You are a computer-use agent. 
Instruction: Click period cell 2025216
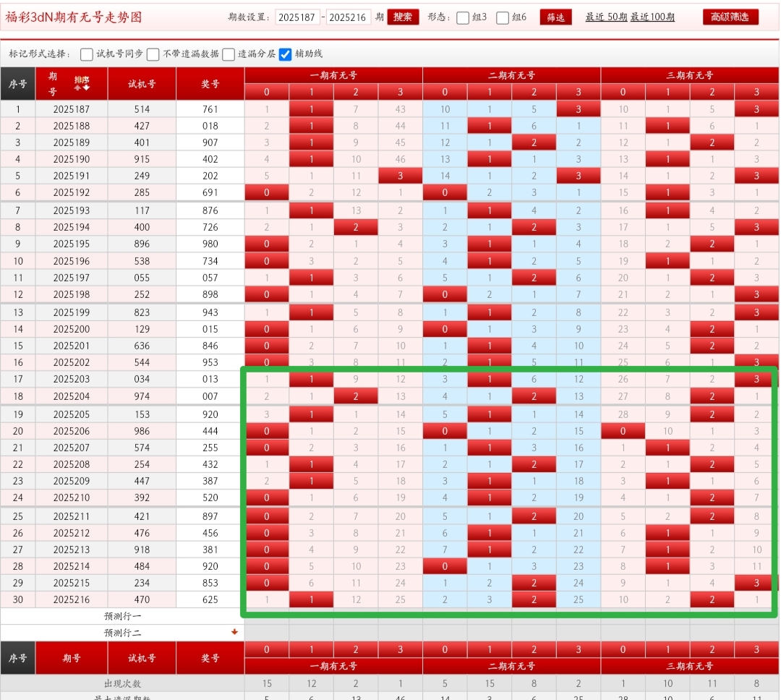tap(72, 600)
